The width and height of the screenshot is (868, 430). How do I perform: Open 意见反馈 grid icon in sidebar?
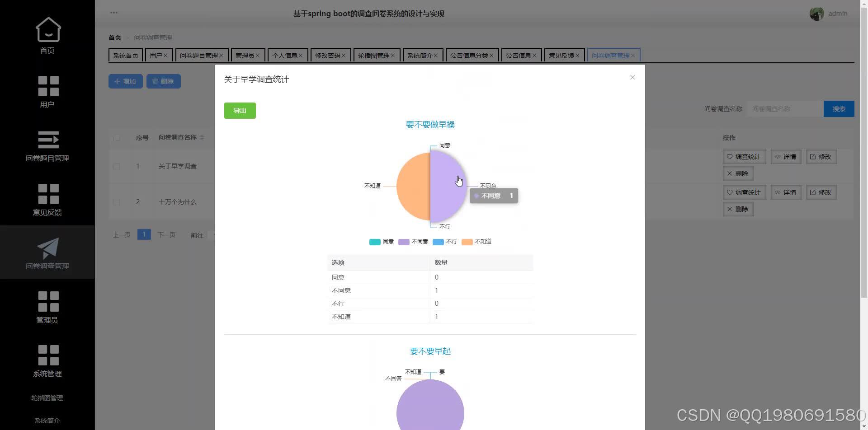click(48, 194)
